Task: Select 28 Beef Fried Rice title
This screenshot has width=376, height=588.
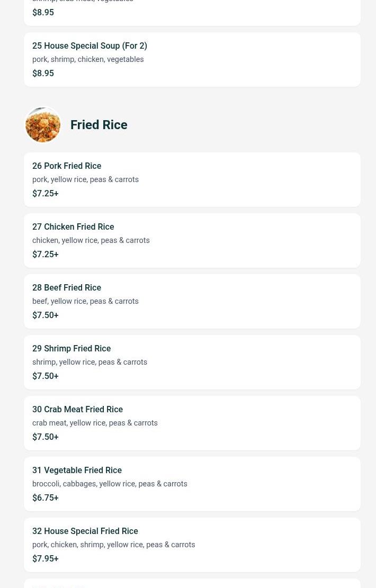Action: pyautogui.click(x=67, y=288)
